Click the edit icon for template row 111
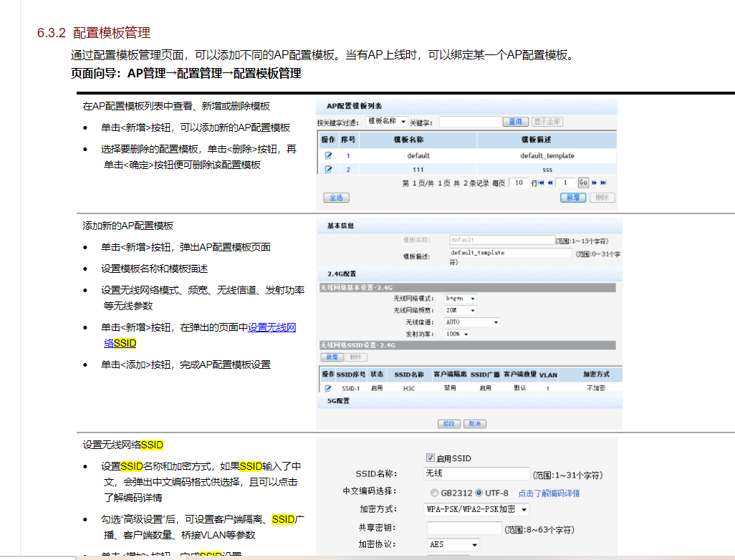Screen dimensions: 735x560 tap(329, 169)
